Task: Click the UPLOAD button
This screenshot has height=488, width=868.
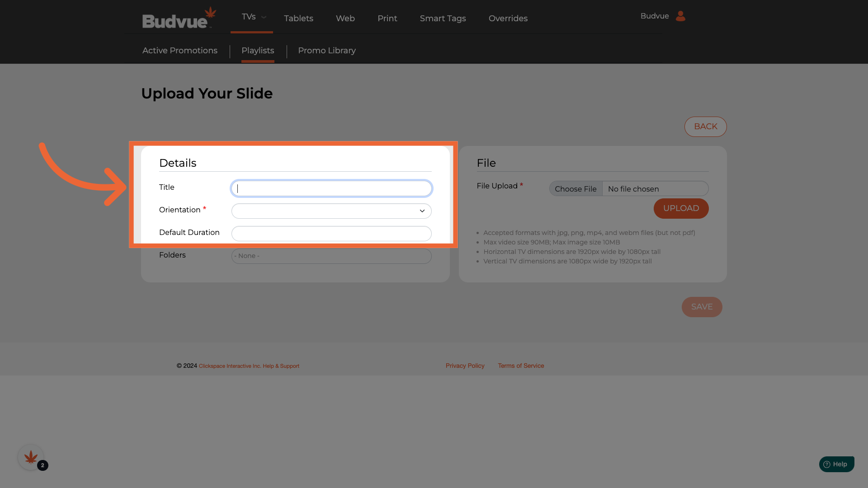Action: click(680, 208)
